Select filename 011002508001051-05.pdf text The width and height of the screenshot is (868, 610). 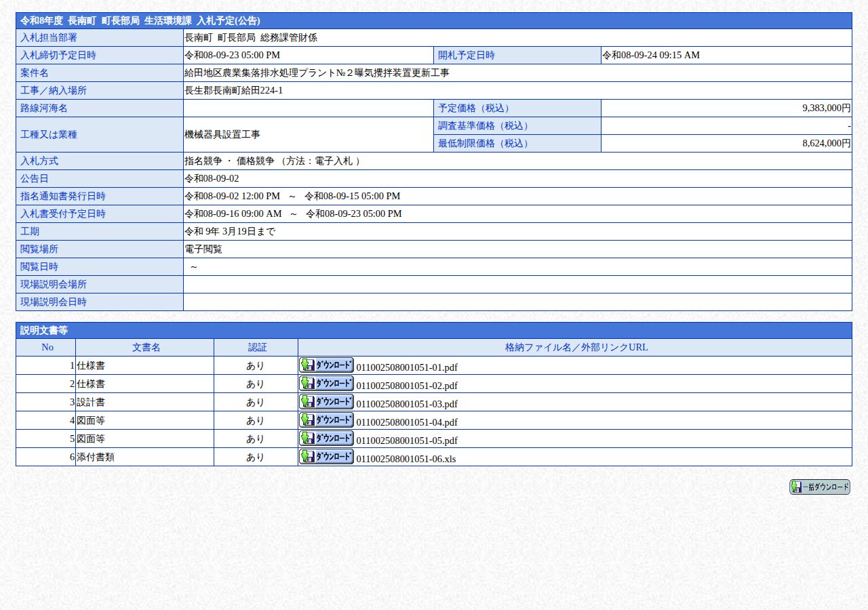click(407, 441)
